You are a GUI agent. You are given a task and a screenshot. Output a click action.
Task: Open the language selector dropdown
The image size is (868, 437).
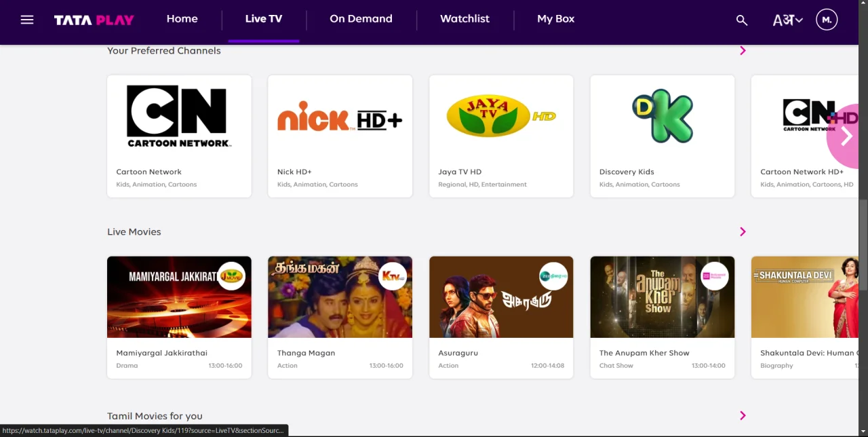coord(788,20)
